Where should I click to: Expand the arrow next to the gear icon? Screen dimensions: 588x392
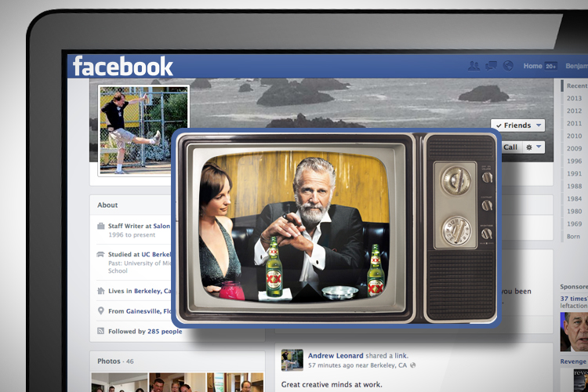click(x=539, y=147)
